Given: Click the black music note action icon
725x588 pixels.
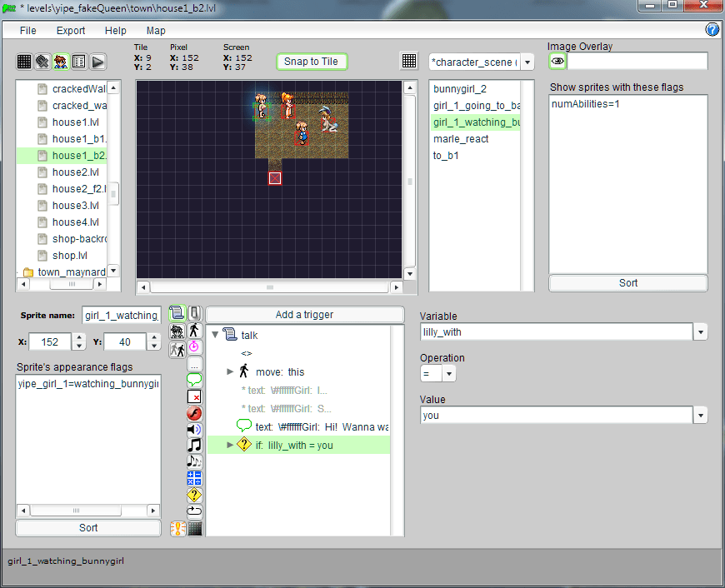Looking at the screenshot, I should coord(194,446).
